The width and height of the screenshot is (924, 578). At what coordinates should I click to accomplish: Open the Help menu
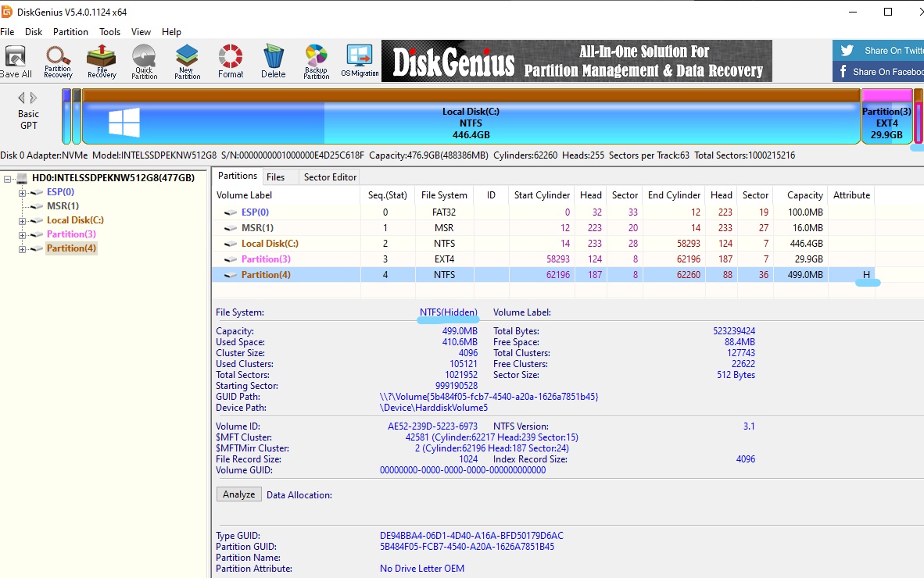pos(171,32)
